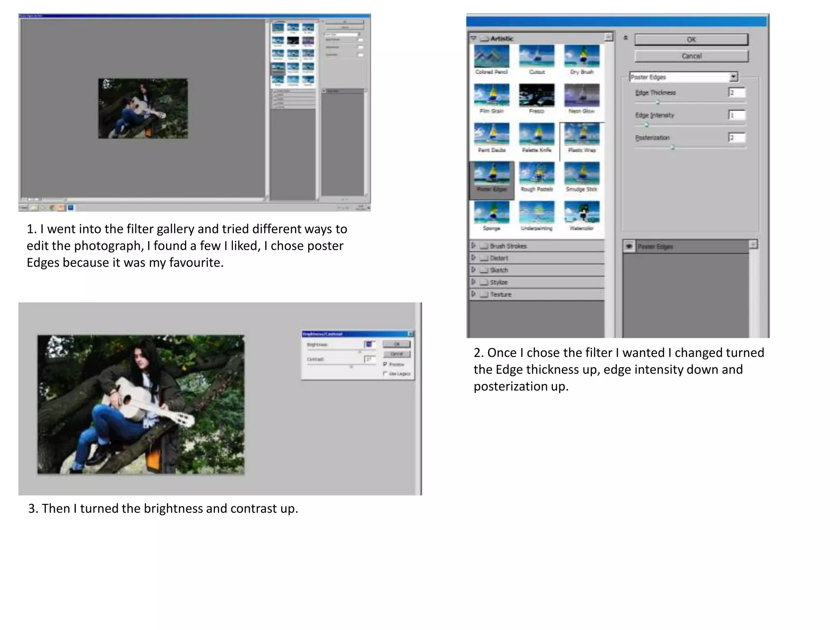Open the Poster Edges filter dropdown

[x=733, y=77]
